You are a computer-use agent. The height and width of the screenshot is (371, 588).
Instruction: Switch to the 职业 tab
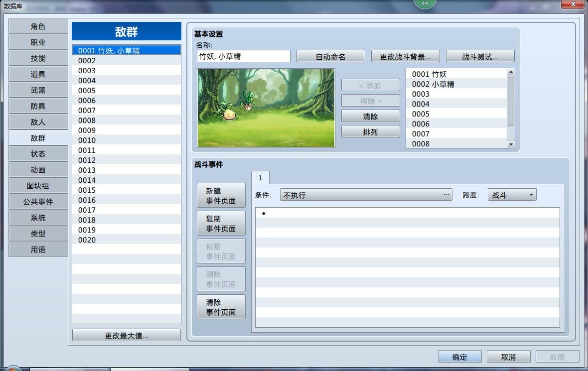(x=38, y=42)
